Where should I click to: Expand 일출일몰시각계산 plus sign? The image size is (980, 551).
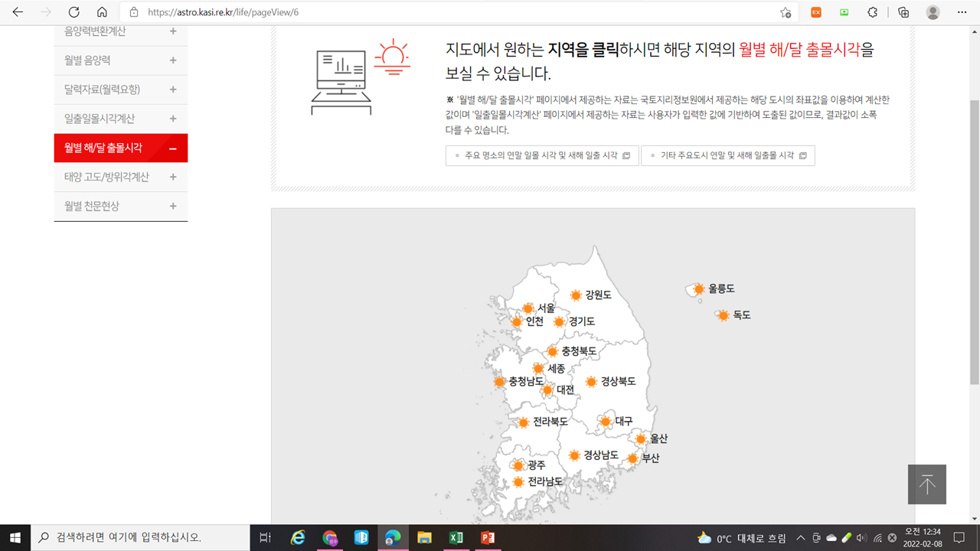tap(173, 119)
